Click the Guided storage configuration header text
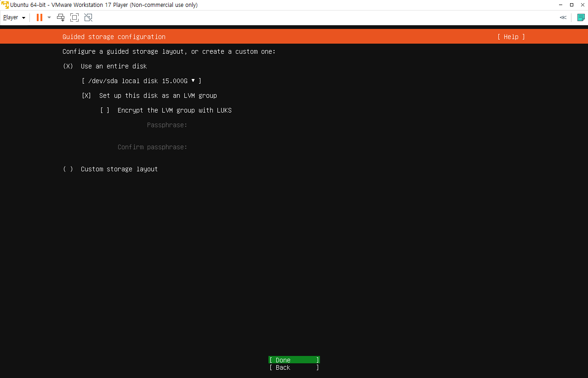The width and height of the screenshot is (588, 378). 114,37
